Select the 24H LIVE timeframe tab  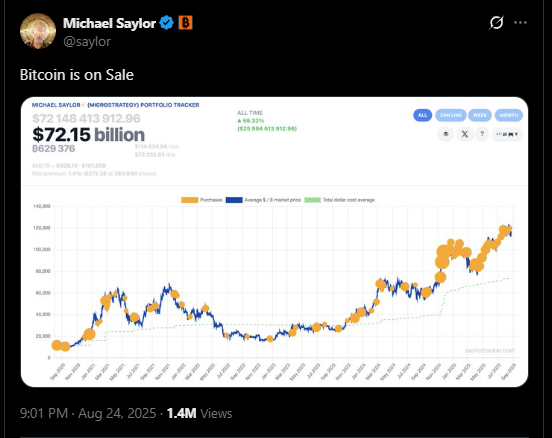(451, 115)
